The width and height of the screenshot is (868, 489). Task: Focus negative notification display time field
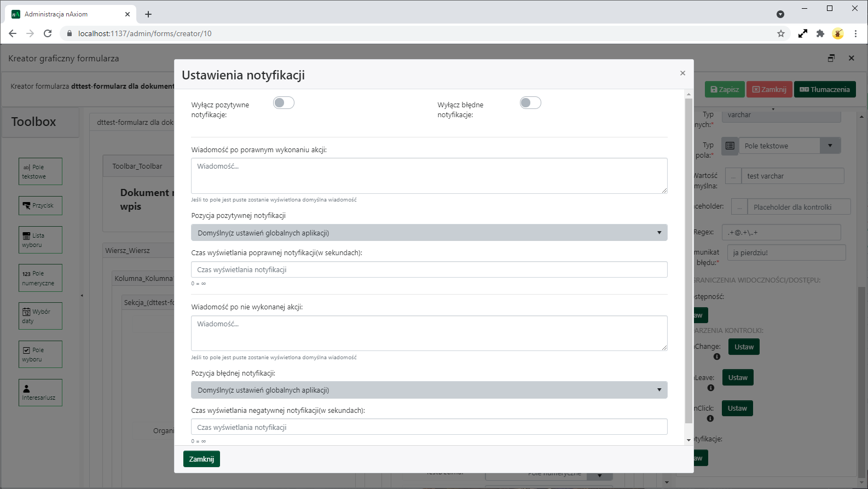coord(429,427)
